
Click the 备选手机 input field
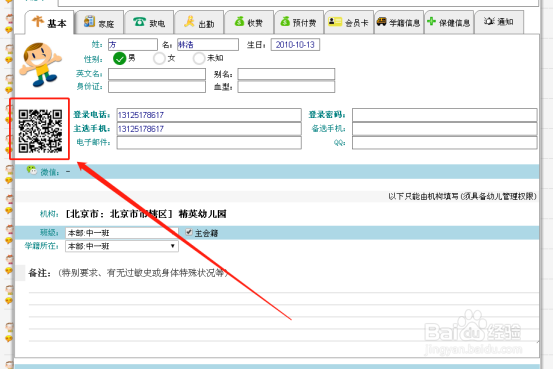tap(444, 129)
